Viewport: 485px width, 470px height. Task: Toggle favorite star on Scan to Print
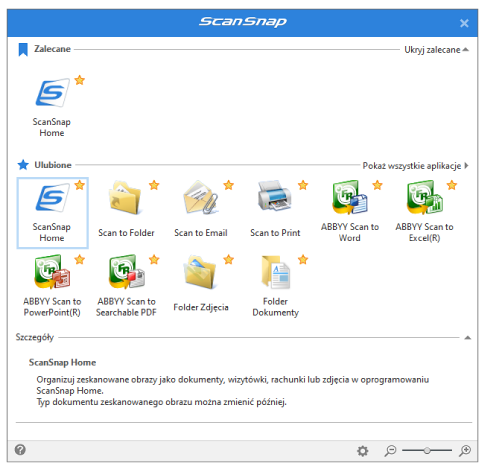[303, 185]
